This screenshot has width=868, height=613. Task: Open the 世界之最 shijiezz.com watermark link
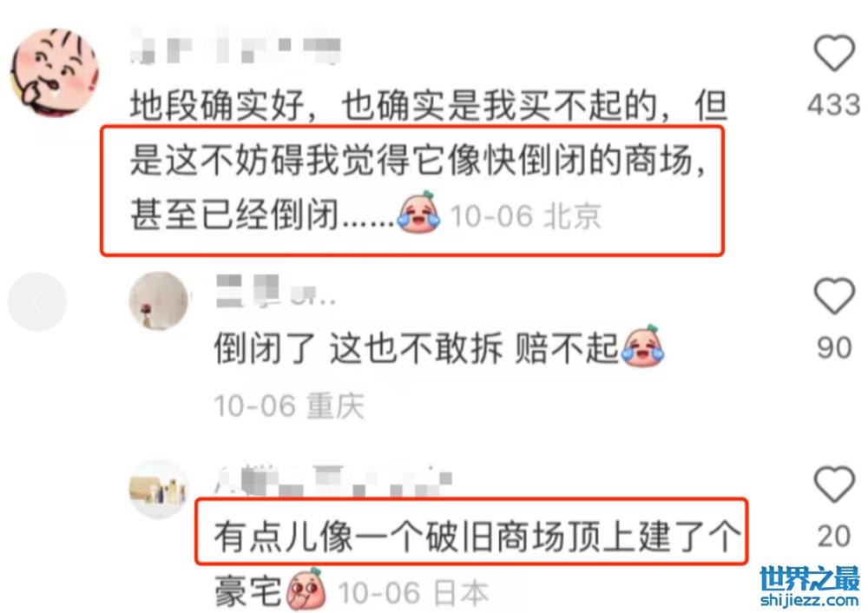pyautogui.click(x=810, y=587)
